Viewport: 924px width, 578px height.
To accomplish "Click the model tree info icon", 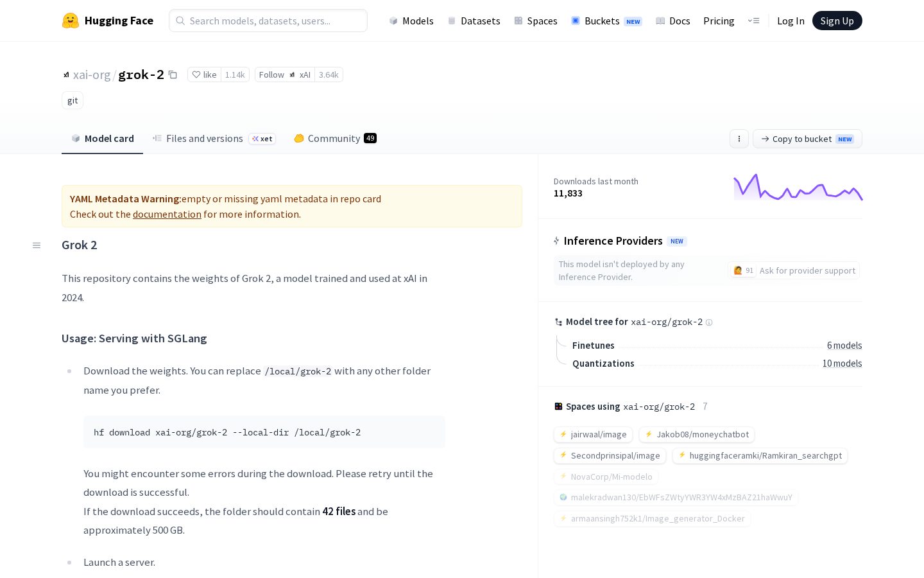I will 709,322.
